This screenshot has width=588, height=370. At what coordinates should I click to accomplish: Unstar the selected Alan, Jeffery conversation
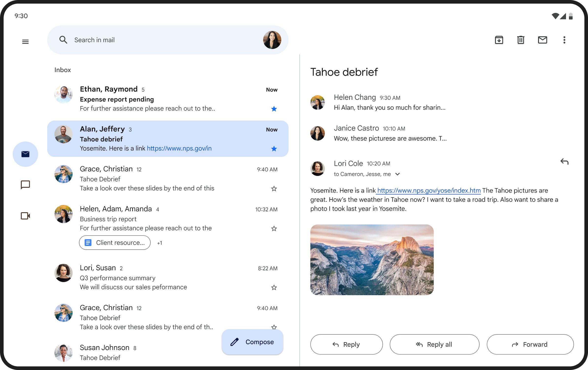(x=274, y=149)
